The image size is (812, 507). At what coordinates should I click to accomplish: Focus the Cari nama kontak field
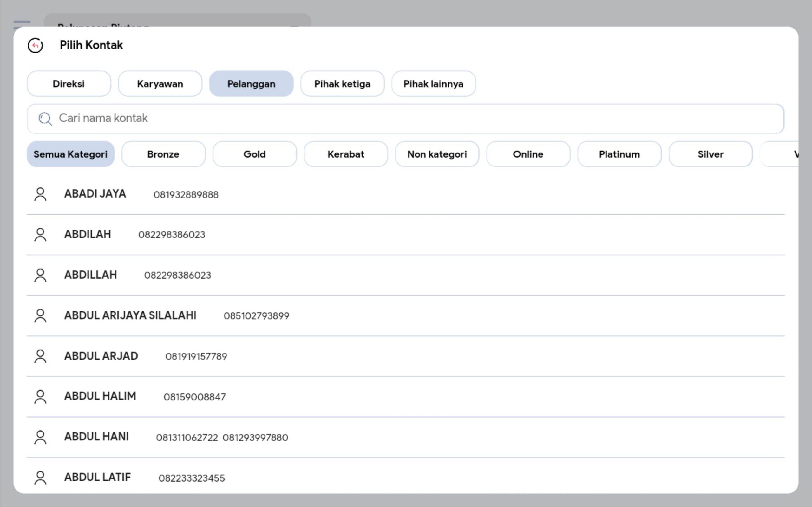403,119
